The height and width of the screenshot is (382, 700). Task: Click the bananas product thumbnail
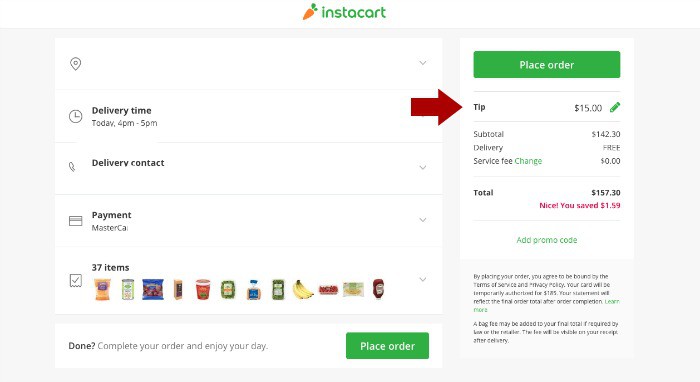(303, 289)
